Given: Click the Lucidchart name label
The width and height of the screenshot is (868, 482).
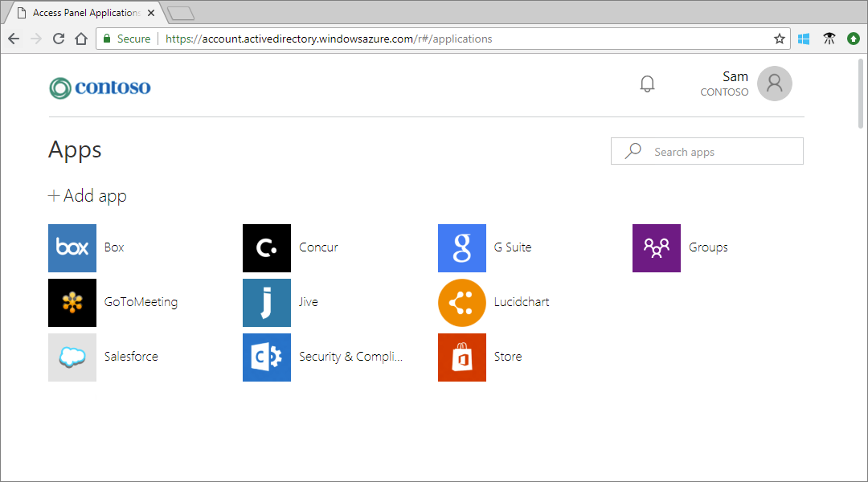Looking at the screenshot, I should click(x=522, y=302).
